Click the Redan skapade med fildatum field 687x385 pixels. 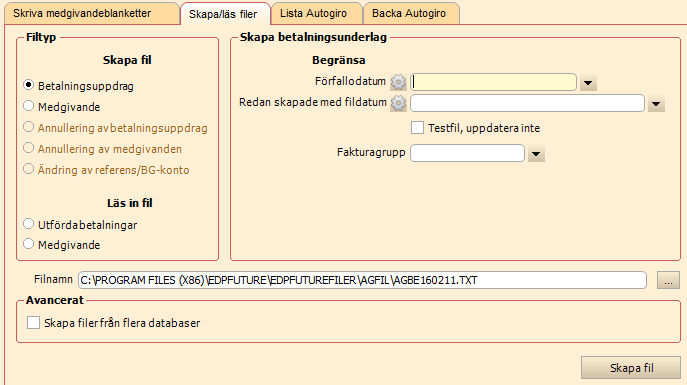coord(528,103)
